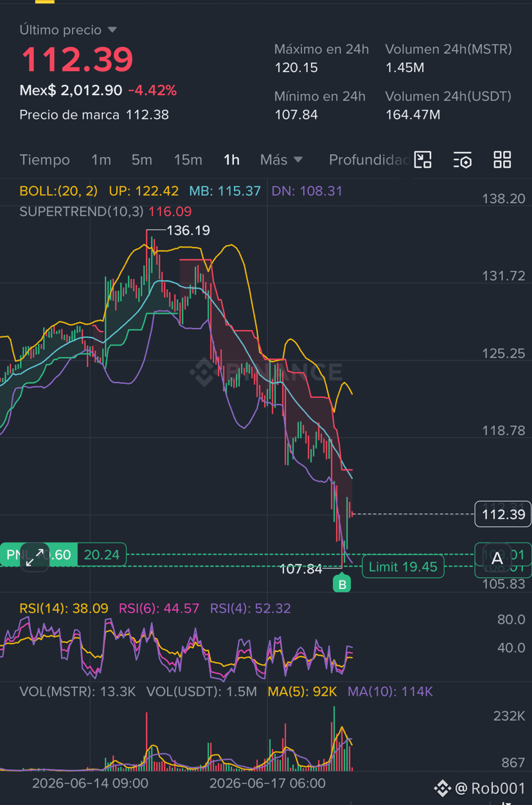Image resolution: width=532 pixels, height=805 pixels.
Task: Tap the 131.72 price axis label
Action: tap(504, 276)
